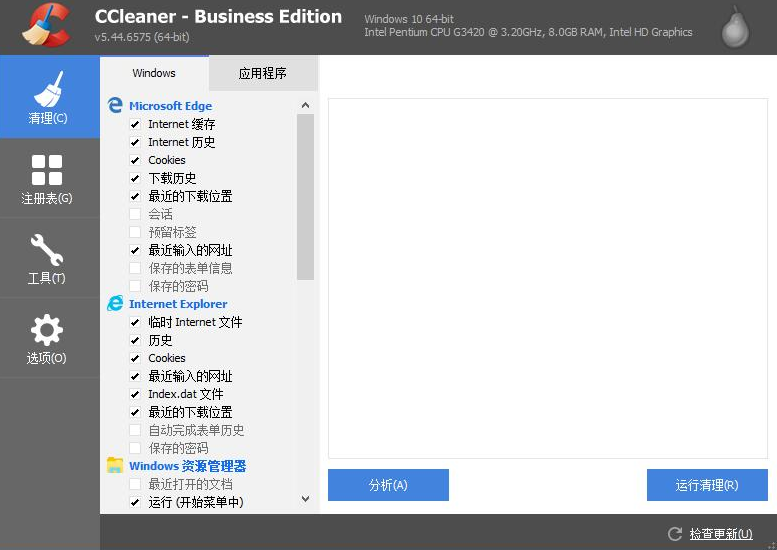777x550 pixels.
Task: Uncheck 下载历史 under Microsoft Edge
Action: click(x=135, y=178)
